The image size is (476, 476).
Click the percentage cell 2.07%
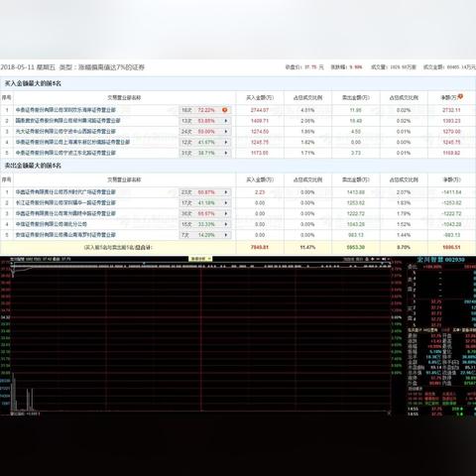pyautogui.click(x=404, y=192)
